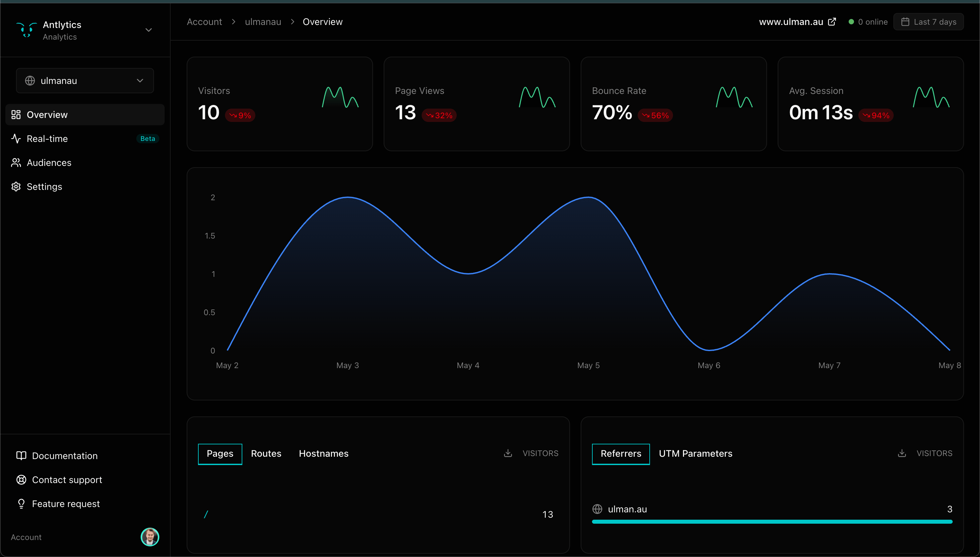Switch to the UTM Parameters tab
This screenshot has height=557, width=980.
[x=696, y=454]
